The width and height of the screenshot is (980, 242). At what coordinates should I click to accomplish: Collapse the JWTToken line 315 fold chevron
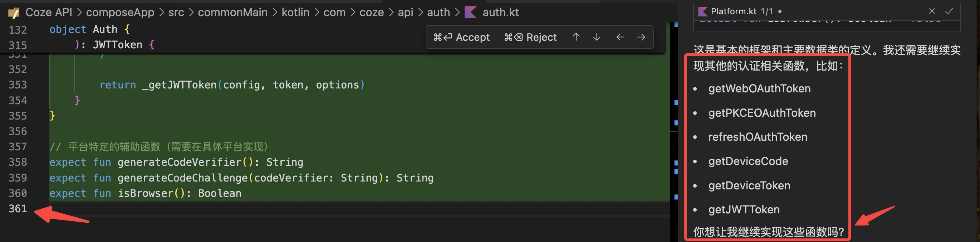point(42,44)
